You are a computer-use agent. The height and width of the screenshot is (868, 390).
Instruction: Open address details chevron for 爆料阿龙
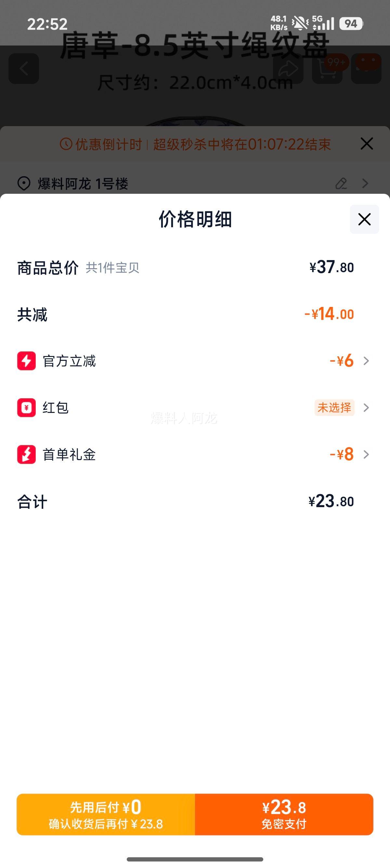365,184
